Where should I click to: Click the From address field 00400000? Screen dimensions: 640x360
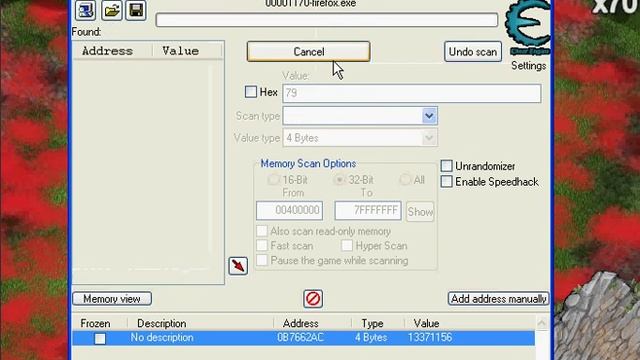tap(289, 211)
